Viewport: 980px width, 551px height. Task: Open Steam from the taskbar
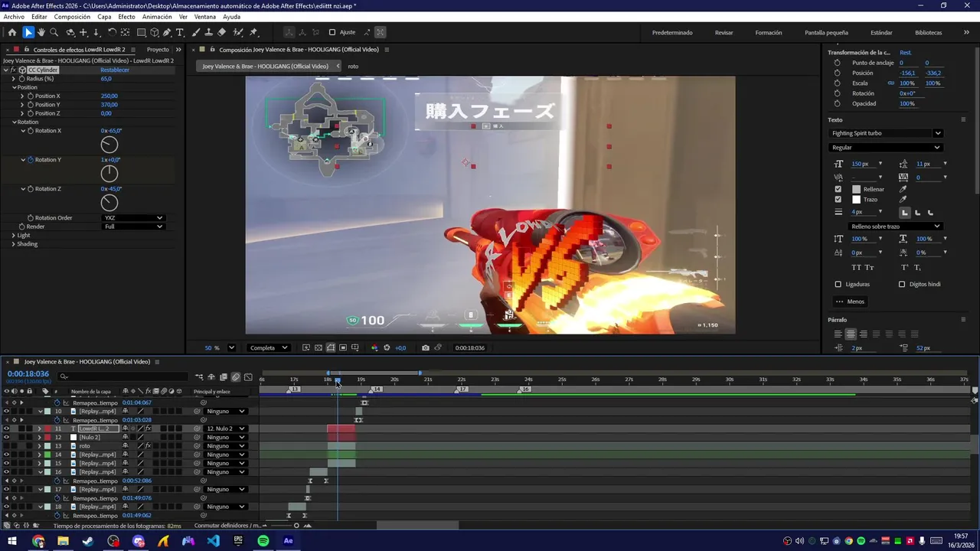pos(88,541)
